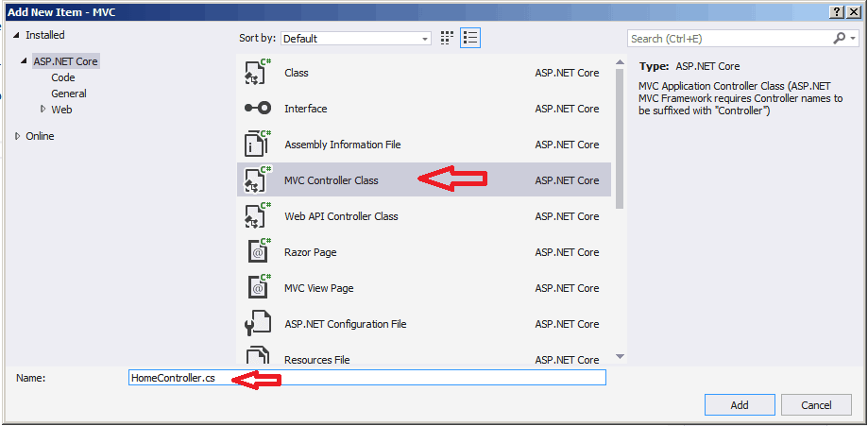The height and width of the screenshot is (426, 868).
Task: Click the MVC View Page icon
Action: tap(258, 288)
